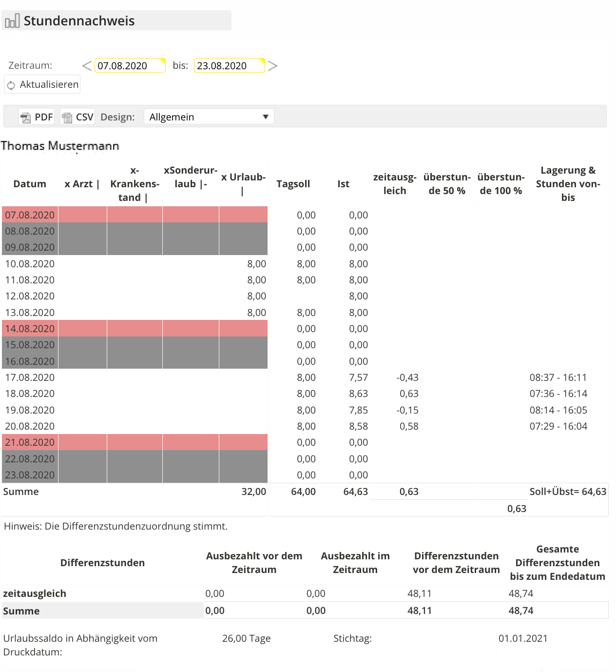Click the Ist column header
This screenshot has height=672, width=616.
(343, 184)
